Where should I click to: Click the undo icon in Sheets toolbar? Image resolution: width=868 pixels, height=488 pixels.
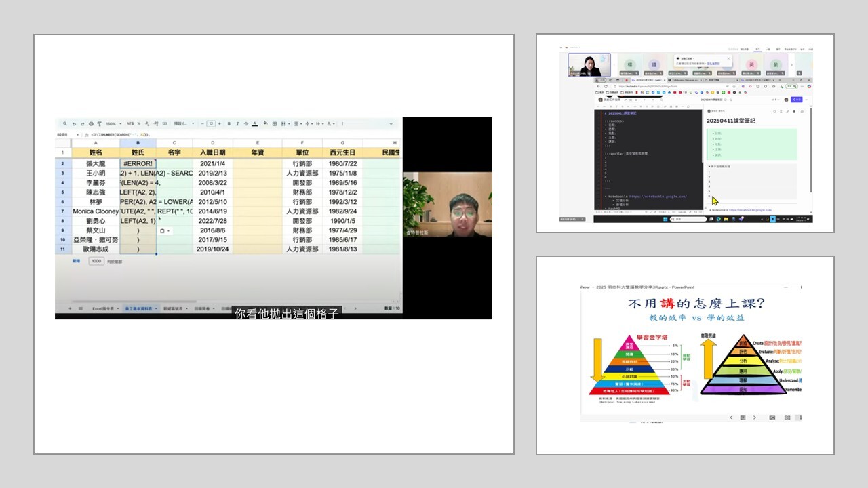pyautogui.click(x=73, y=124)
